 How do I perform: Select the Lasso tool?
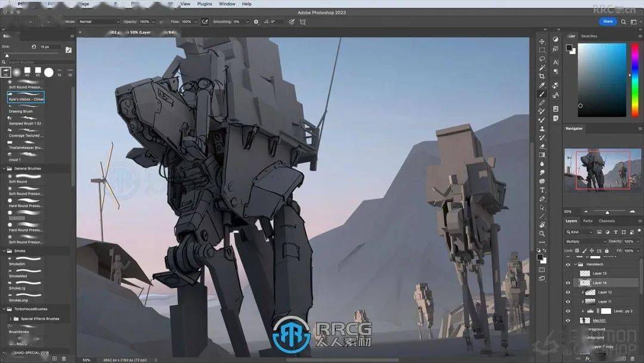[542, 59]
